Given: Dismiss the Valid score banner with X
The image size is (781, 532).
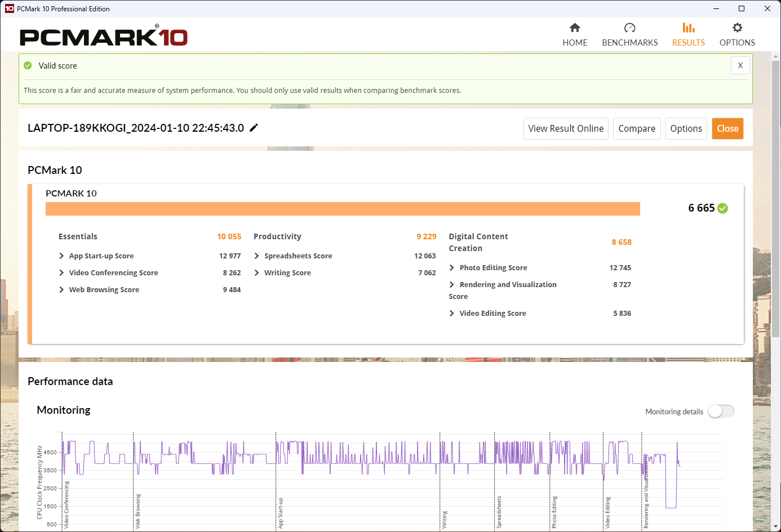Looking at the screenshot, I should [740, 65].
